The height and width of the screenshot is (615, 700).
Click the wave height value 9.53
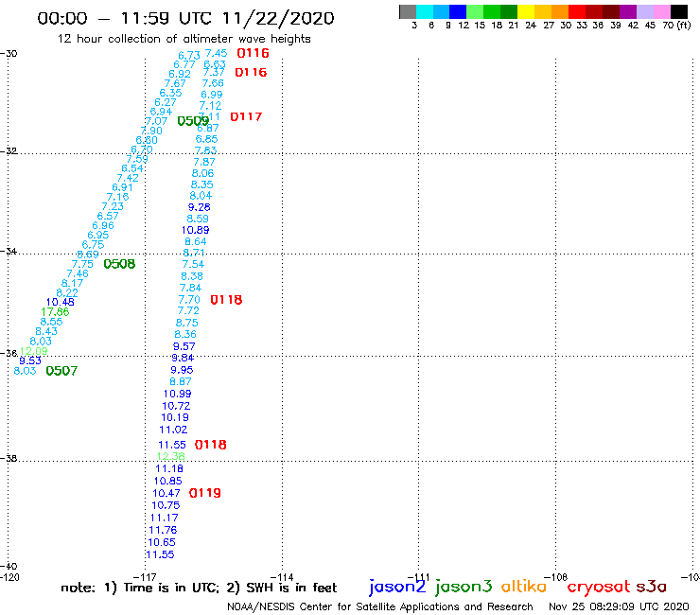coord(30,360)
